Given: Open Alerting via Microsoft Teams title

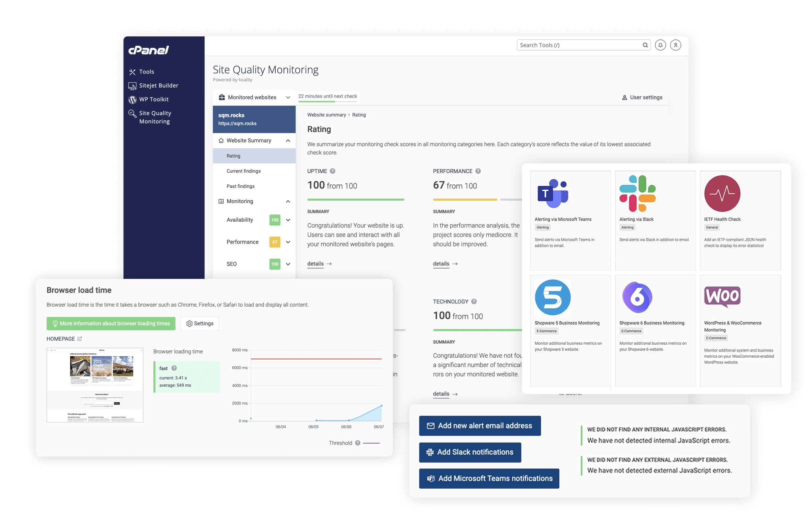Looking at the screenshot, I should (563, 219).
